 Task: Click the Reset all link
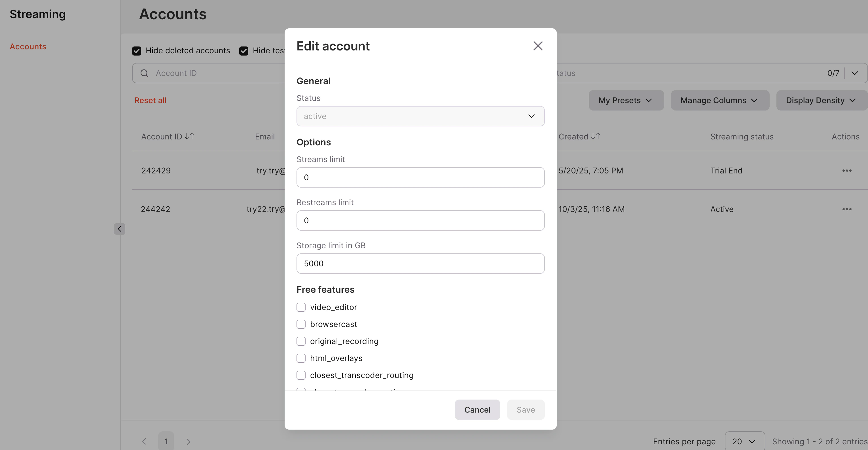(150, 100)
